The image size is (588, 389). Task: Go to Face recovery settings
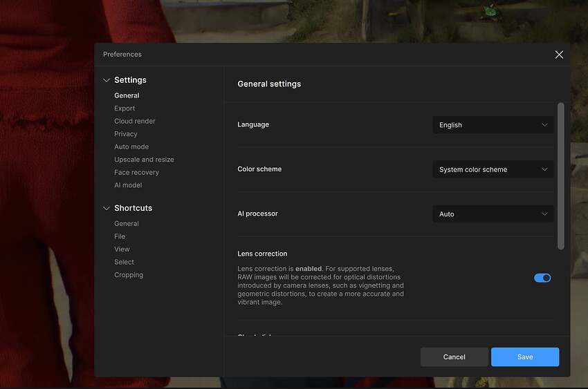(136, 173)
